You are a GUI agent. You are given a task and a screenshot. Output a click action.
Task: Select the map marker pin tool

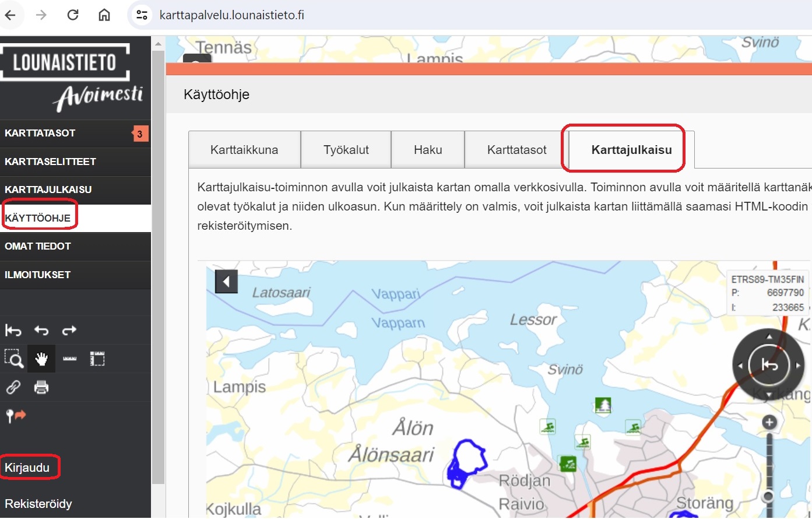click(x=16, y=416)
